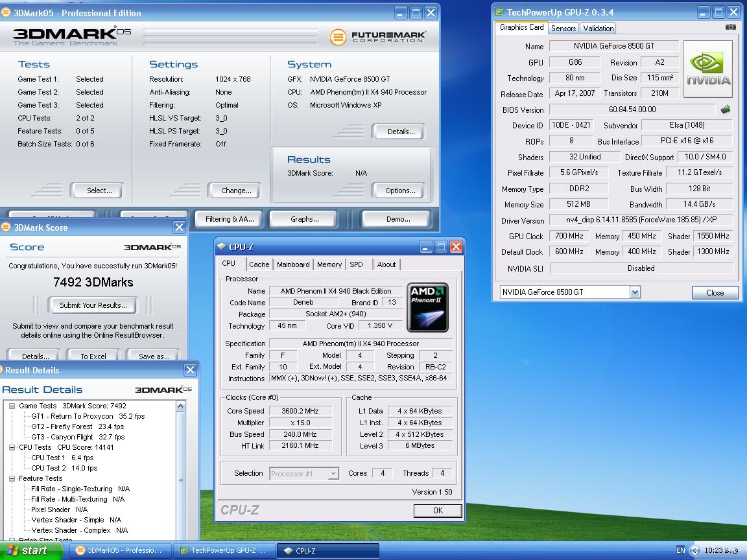Switch to the Sensors tab in GPU-Z
The height and width of the screenshot is (560, 747).
pyautogui.click(x=563, y=28)
